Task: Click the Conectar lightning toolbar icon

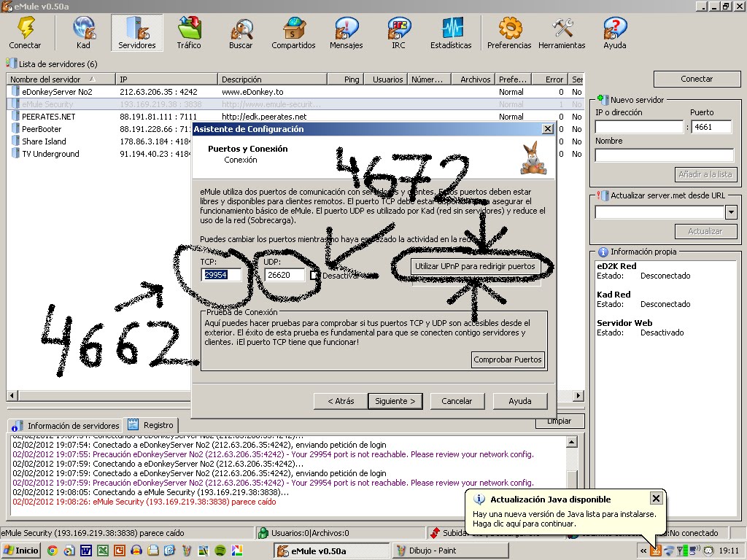Action: 26,32
